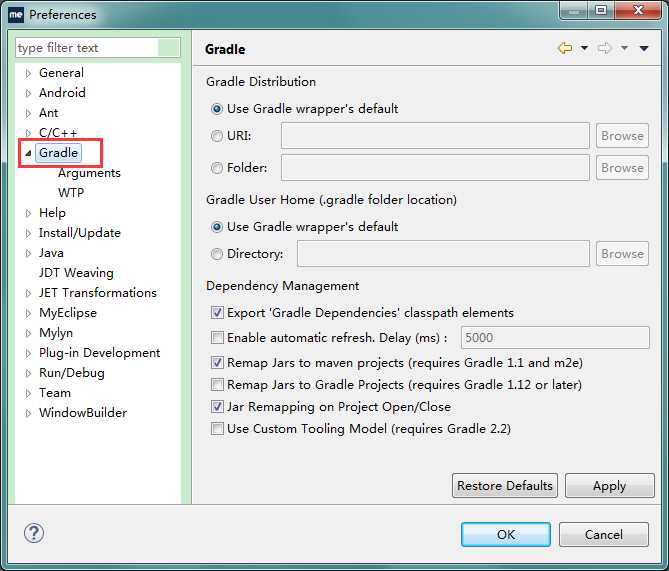669x571 pixels.
Task: Expand the Ant tree node
Action: coord(28,113)
